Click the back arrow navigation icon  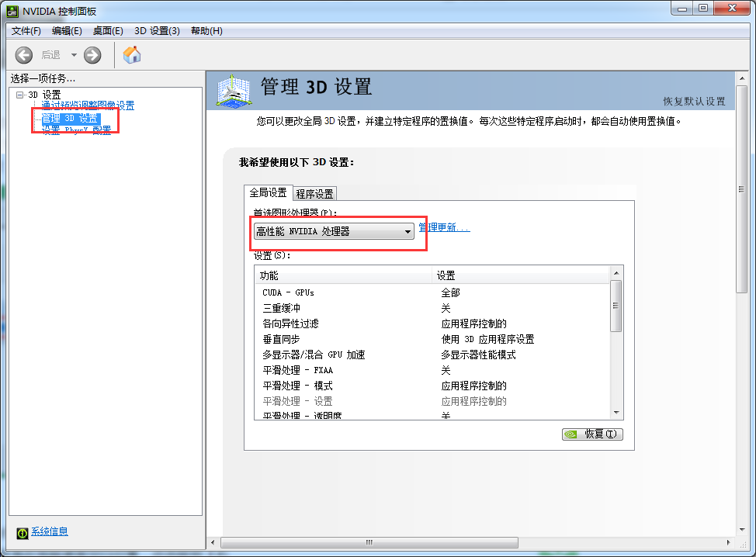tap(23, 55)
